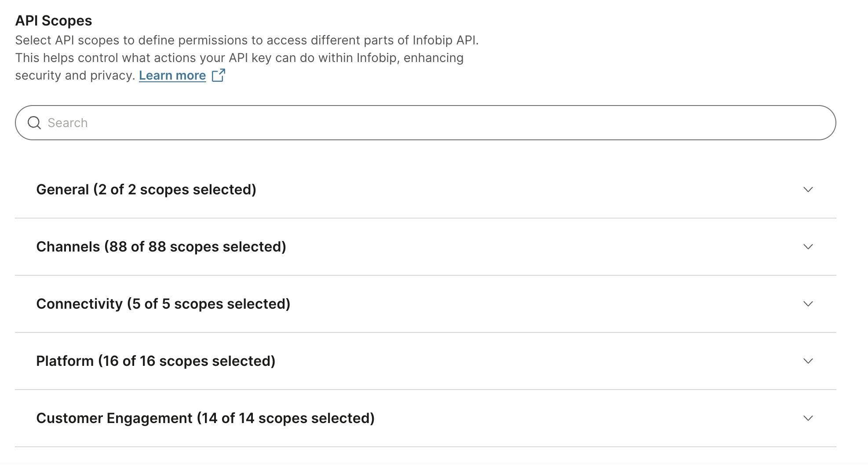Click the magnifying glass search icon
Screen dimensions: 868x467
tap(34, 123)
